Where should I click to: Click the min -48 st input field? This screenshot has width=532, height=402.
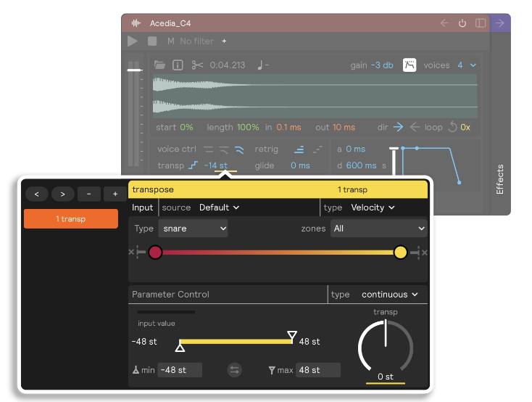[180, 370]
